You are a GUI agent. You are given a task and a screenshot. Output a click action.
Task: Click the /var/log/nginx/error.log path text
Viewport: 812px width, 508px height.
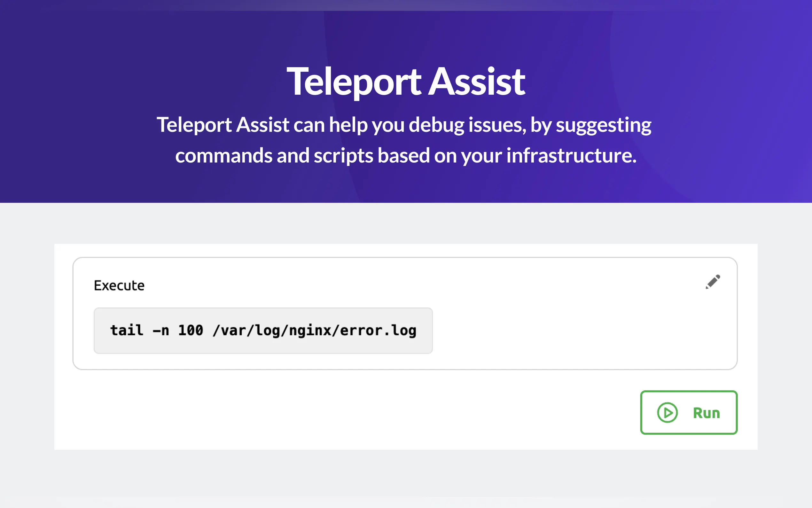[314, 330]
